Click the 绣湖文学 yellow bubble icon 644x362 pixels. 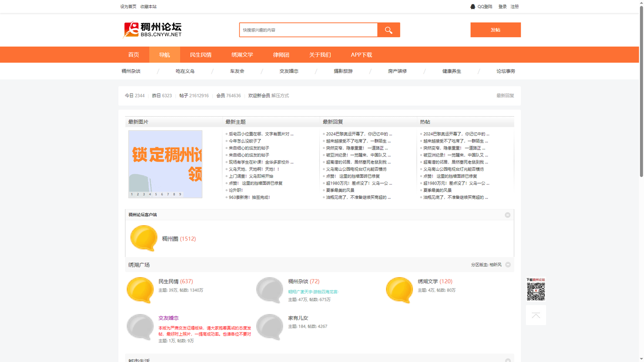[x=399, y=290]
